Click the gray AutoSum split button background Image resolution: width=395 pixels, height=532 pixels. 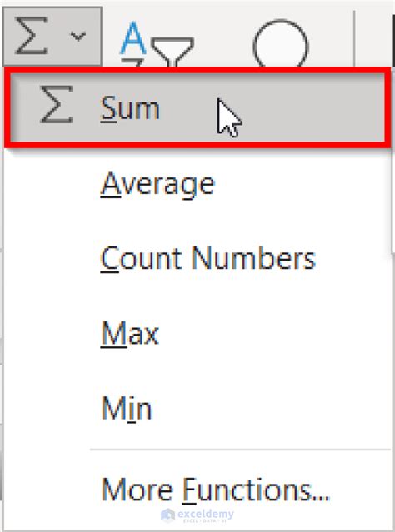click(x=52, y=36)
